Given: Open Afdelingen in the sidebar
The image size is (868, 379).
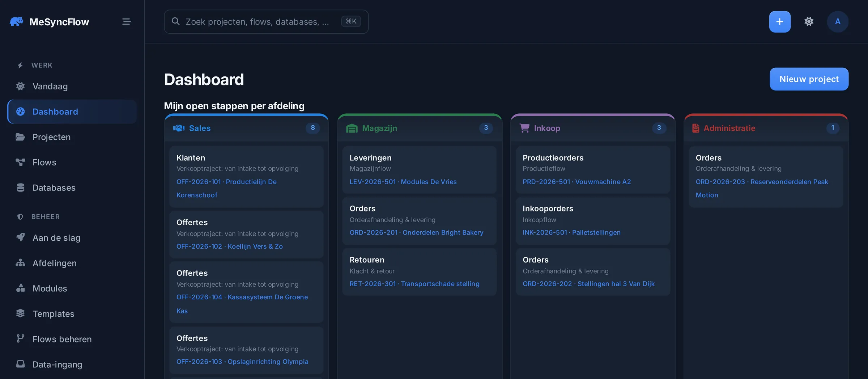Looking at the screenshot, I should [72, 263].
